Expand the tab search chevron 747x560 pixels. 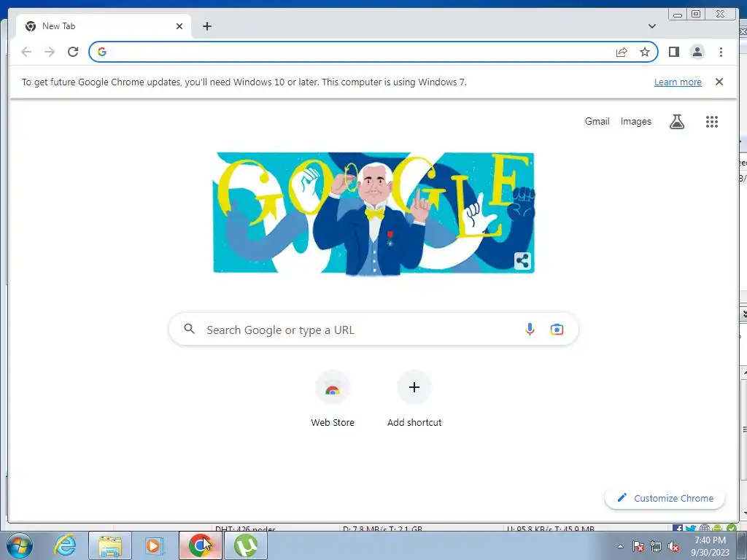651,26
